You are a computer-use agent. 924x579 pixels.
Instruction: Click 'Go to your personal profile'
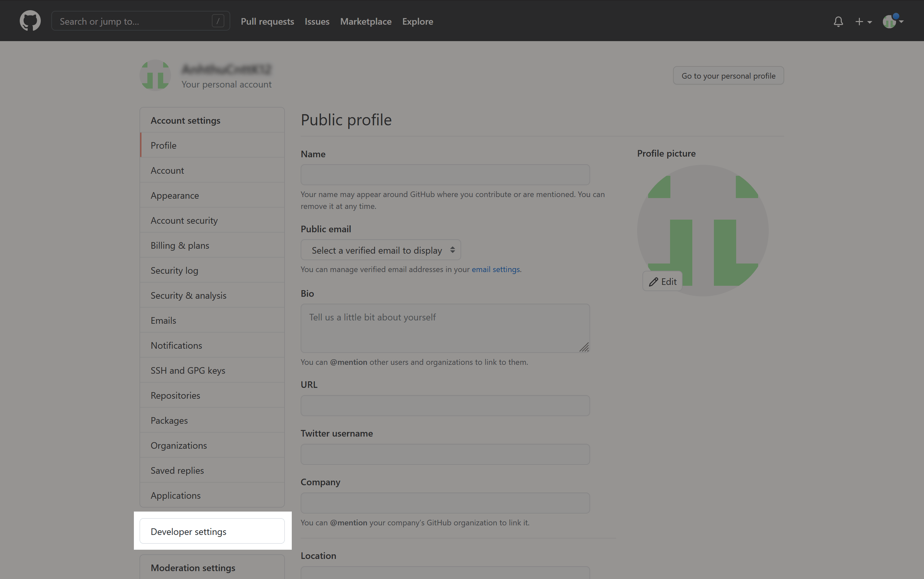(x=728, y=75)
